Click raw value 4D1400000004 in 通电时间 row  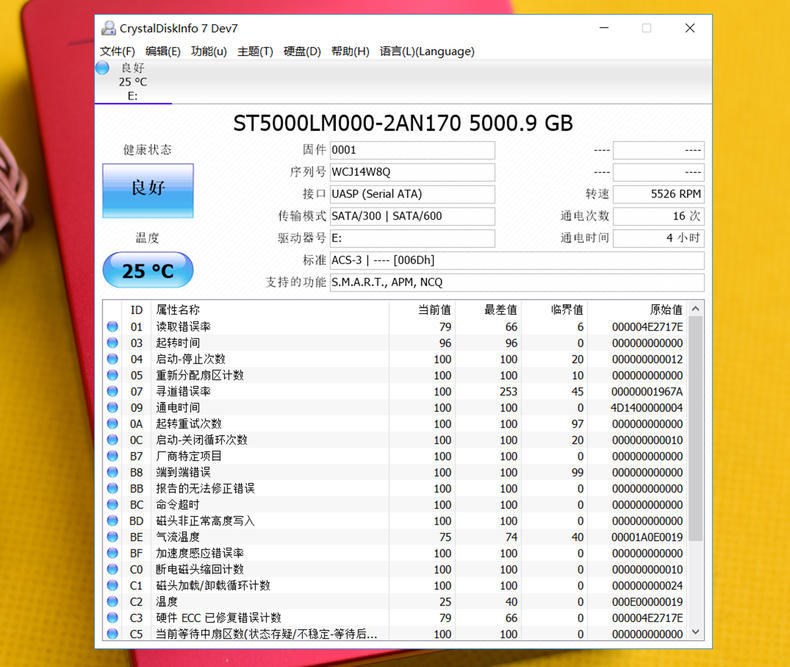(x=646, y=408)
